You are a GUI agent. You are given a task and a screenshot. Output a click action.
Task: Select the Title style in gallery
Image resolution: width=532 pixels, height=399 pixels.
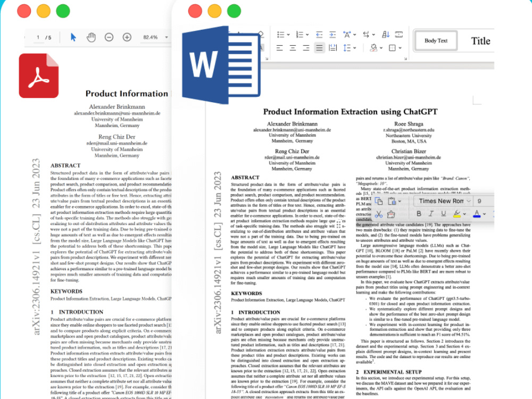pyautogui.click(x=480, y=41)
